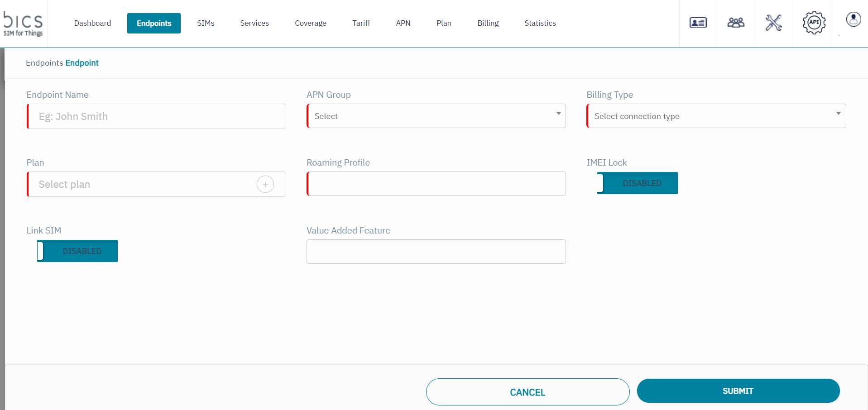Expand the APN Group dropdown
This screenshot has height=410, width=868.
pyautogui.click(x=436, y=116)
